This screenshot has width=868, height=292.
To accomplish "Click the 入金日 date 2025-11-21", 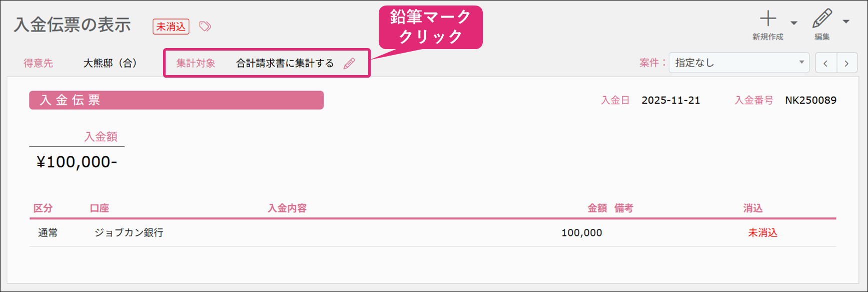I will tap(670, 100).
